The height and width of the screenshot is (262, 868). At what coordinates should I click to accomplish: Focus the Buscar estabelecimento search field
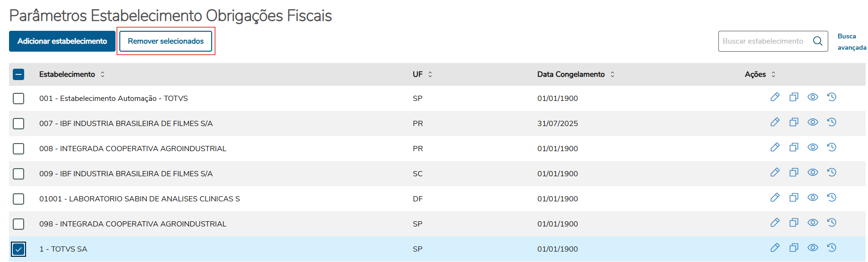coord(763,41)
